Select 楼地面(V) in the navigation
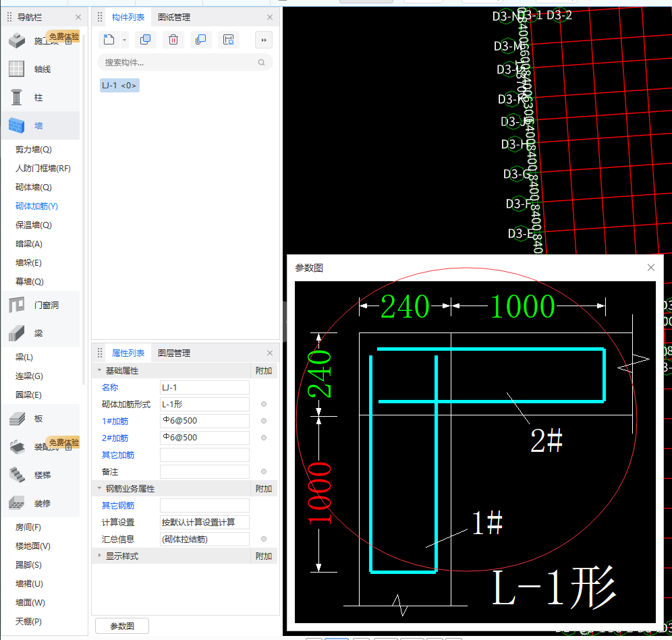This screenshot has width=672, height=640. (x=33, y=546)
